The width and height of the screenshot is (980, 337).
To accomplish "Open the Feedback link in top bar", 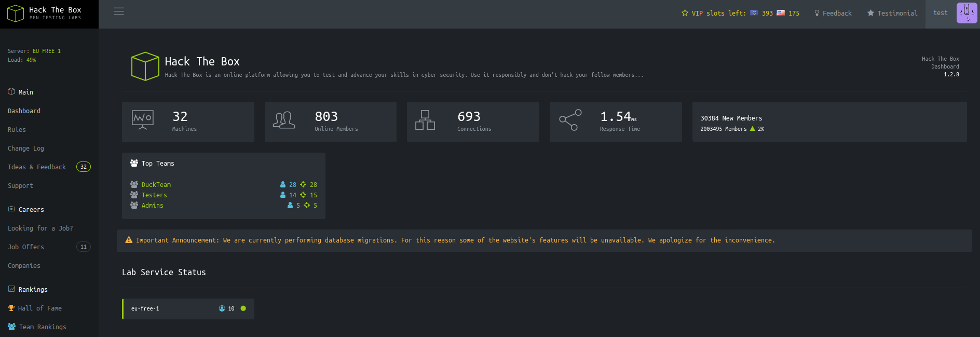I will (833, 13).
